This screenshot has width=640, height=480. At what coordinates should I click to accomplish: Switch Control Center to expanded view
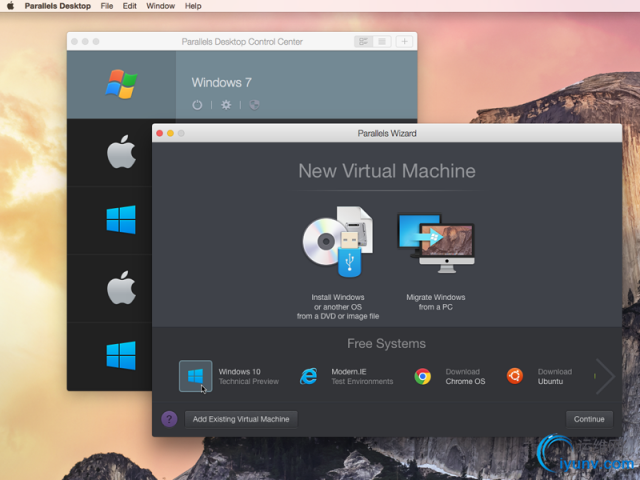tap(363, 41)
